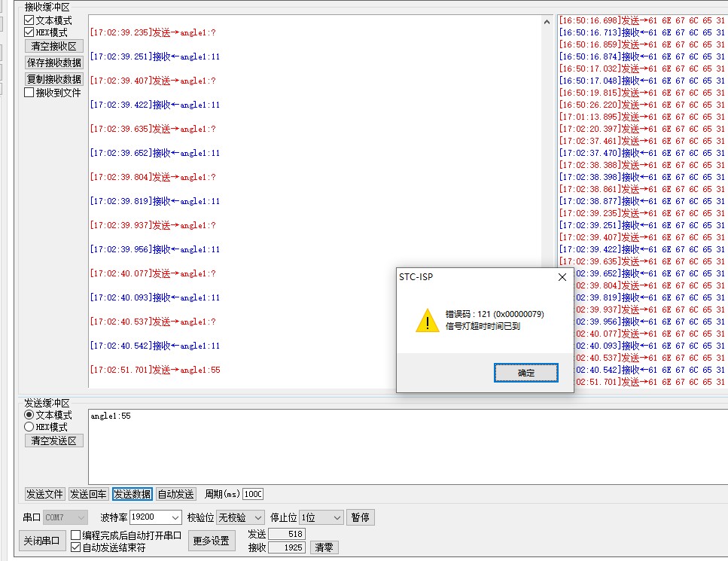
Task: Click the receive area scrollbar up arrow
Action: (547, 22)
